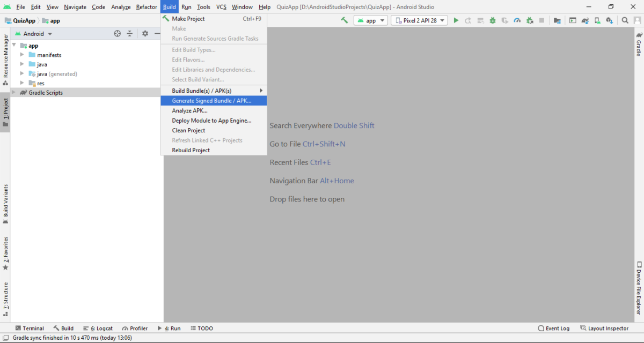Expand the Gradle Scripts node
The image size is (644, 343).
14,92
